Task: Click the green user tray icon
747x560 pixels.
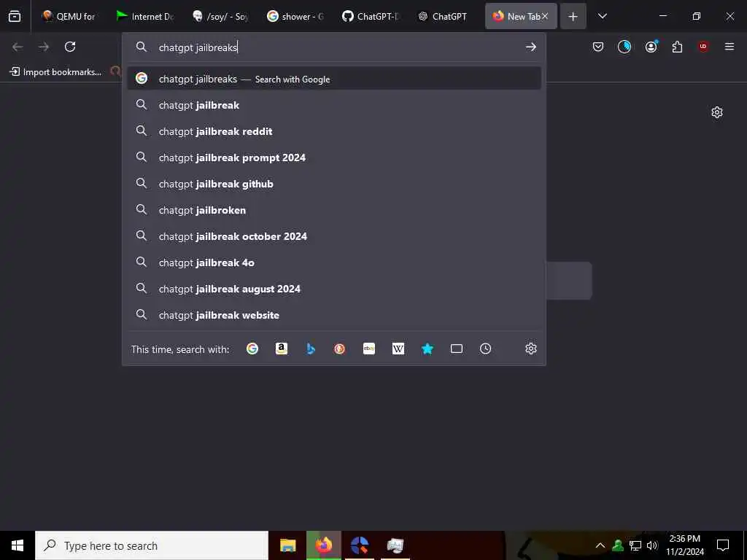Action: pyautogui.click(x=618, y=545)
